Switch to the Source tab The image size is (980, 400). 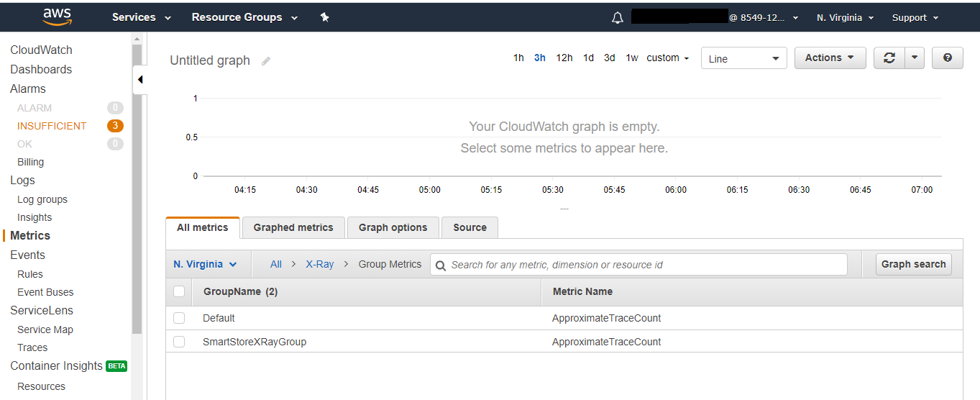(470, 227)
